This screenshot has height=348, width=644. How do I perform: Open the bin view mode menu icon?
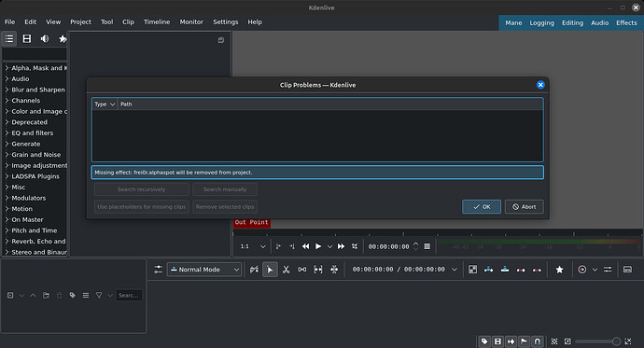86,295
